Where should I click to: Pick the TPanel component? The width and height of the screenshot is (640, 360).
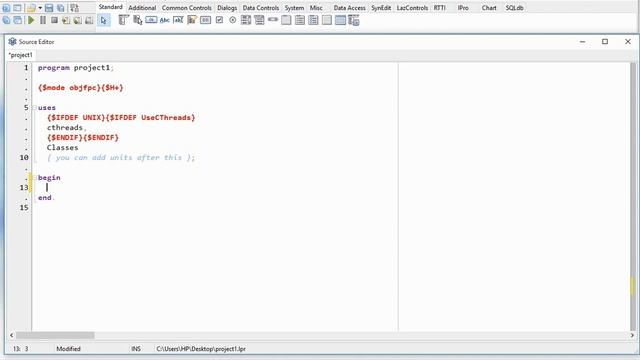coord(327,20)
